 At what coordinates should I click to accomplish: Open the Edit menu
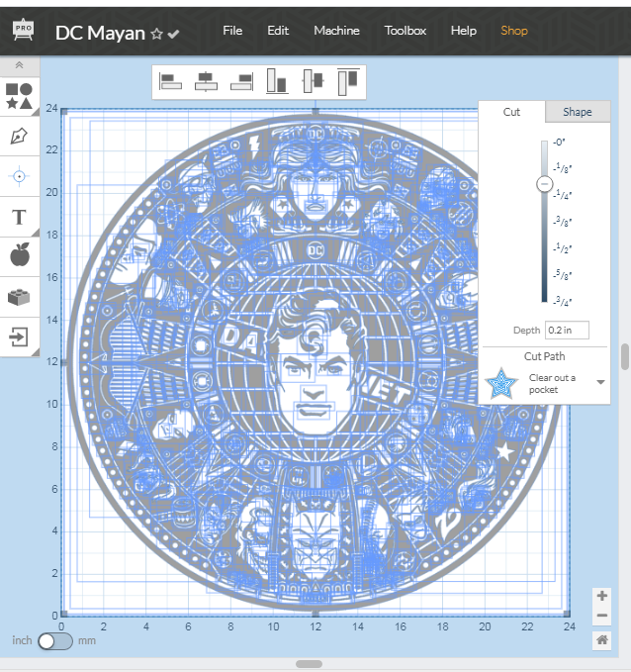[x=278, y=31]
